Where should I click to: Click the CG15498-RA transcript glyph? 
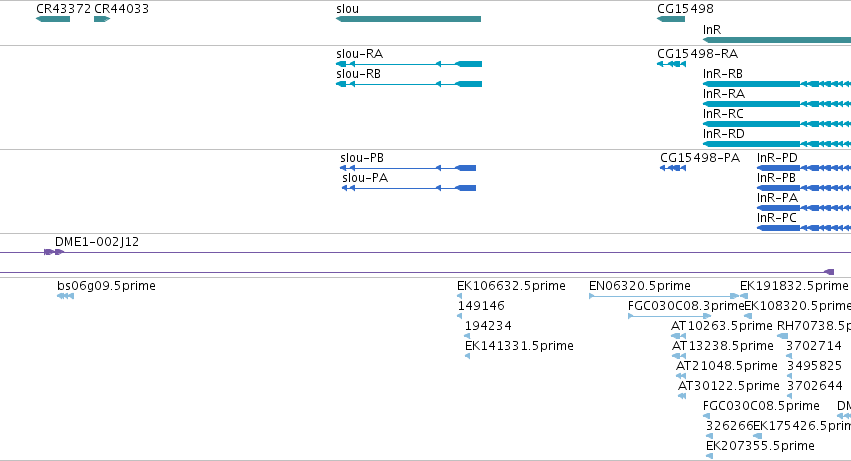pyautogui.click(x=671, y=64)
